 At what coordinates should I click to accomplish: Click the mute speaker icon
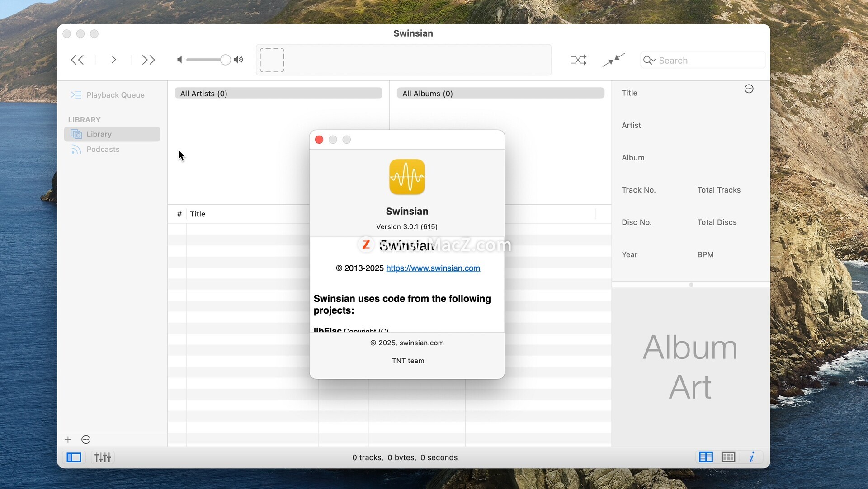pyautogui.click(x=179, y=60)
